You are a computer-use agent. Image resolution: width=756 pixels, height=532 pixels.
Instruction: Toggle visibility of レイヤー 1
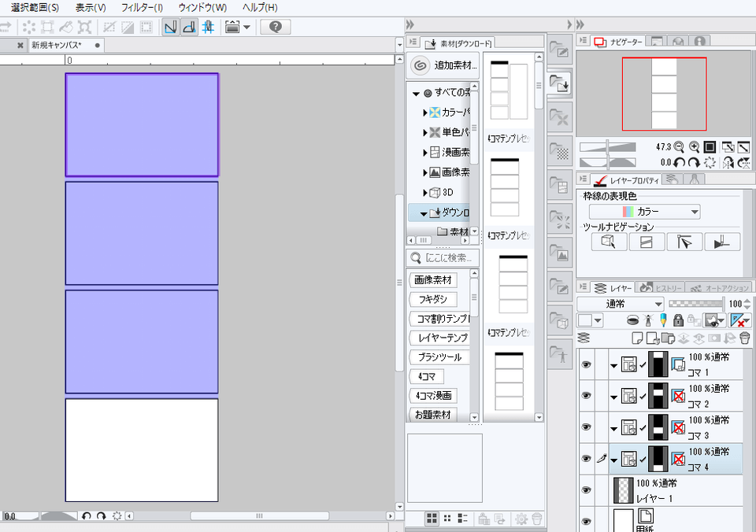(x=586, y=489)
